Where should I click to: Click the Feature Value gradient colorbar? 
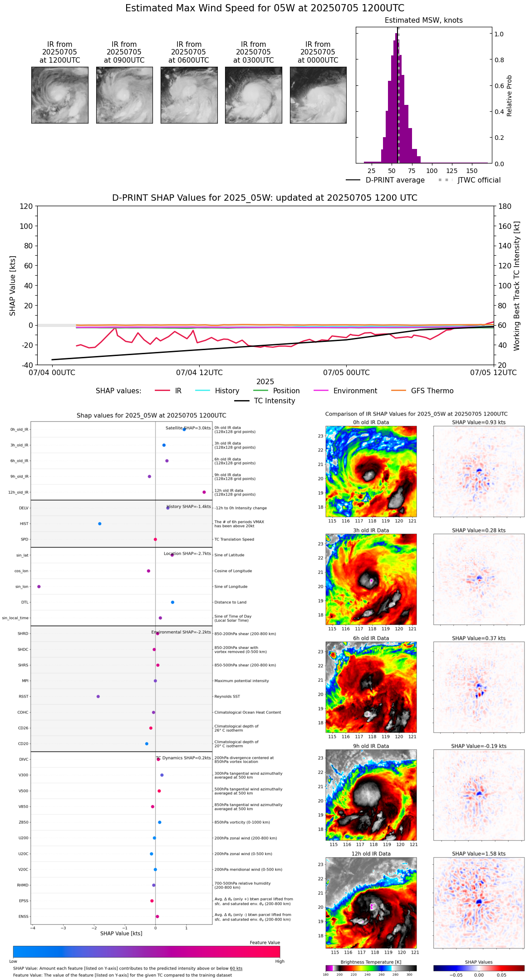coord(147,952)
